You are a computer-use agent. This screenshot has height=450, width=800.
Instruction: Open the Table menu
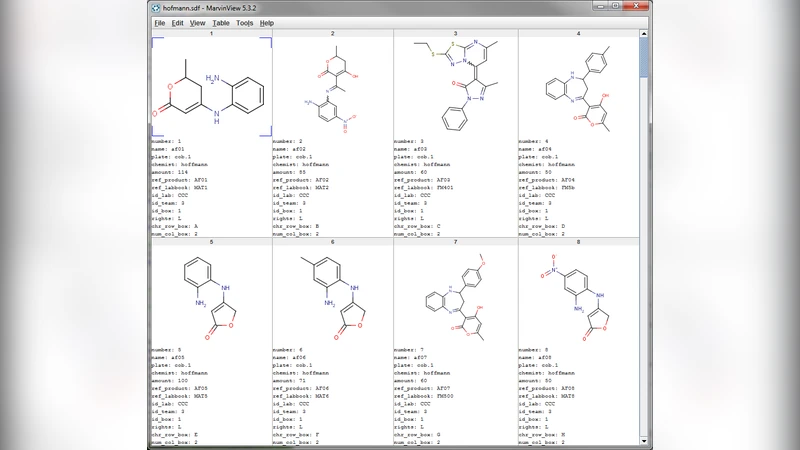[221, 23]
